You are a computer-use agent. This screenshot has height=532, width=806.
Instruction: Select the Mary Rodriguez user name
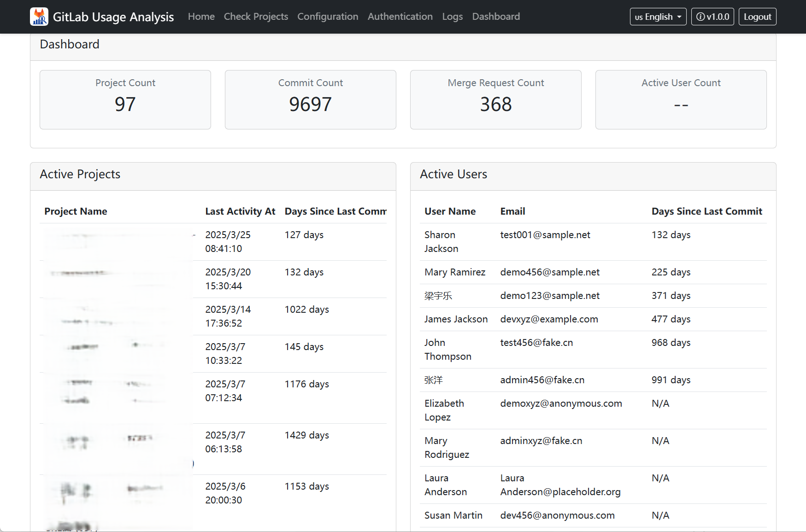point(447,448)
